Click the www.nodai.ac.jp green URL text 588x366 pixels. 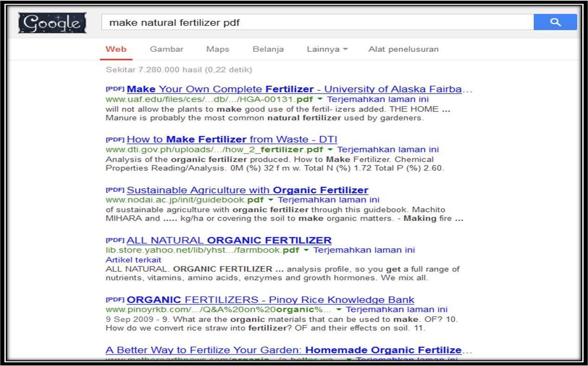pyautogui.click(x=185, y=200)
